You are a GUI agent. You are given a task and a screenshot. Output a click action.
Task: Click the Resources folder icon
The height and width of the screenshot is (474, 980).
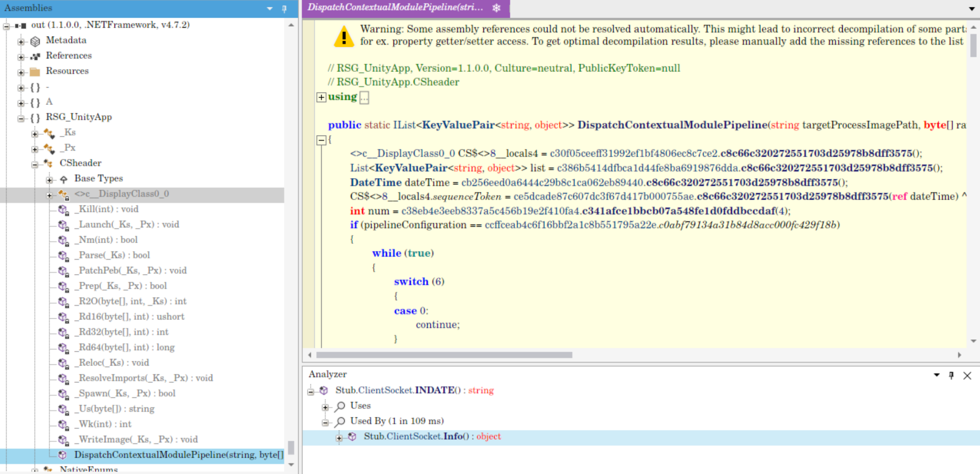[35, 71]
